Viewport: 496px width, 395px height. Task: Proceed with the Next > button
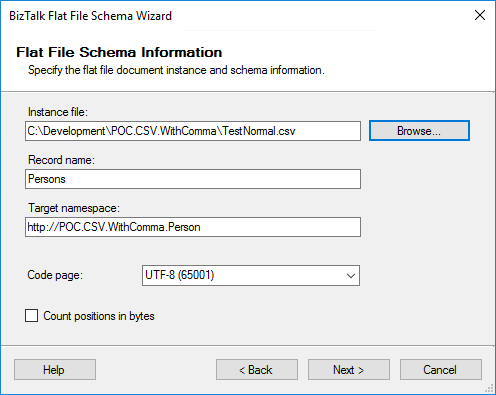pyautogui.click(x=349, y=369)
